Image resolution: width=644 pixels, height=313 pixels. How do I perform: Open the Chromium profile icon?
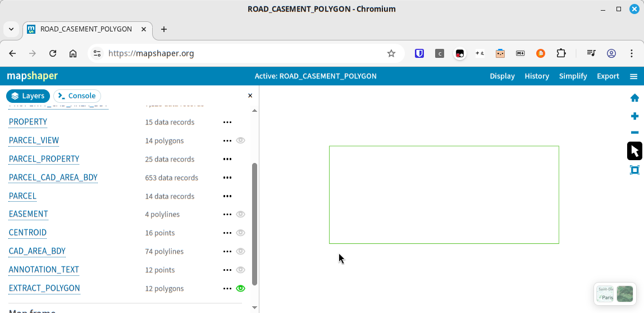(x=611, y=53)
